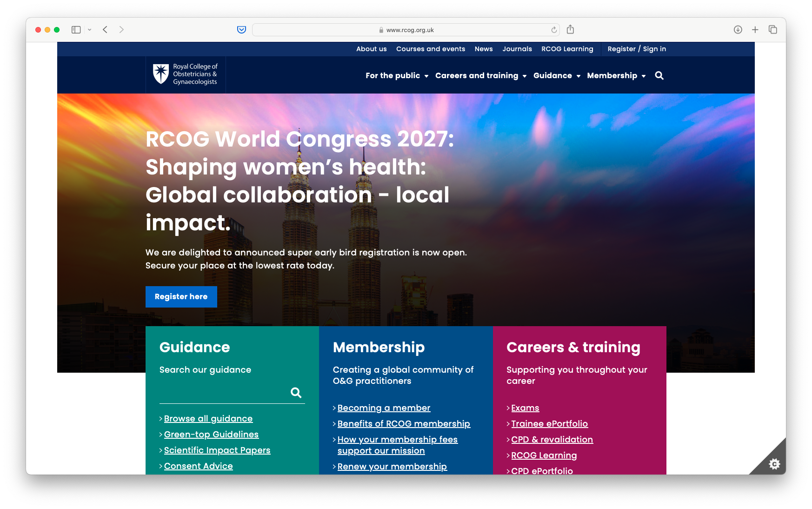812x509 pixels.
Task: Click the share icon in the browser toolbar
Action: pyautogui.click(x=570, y=29)
